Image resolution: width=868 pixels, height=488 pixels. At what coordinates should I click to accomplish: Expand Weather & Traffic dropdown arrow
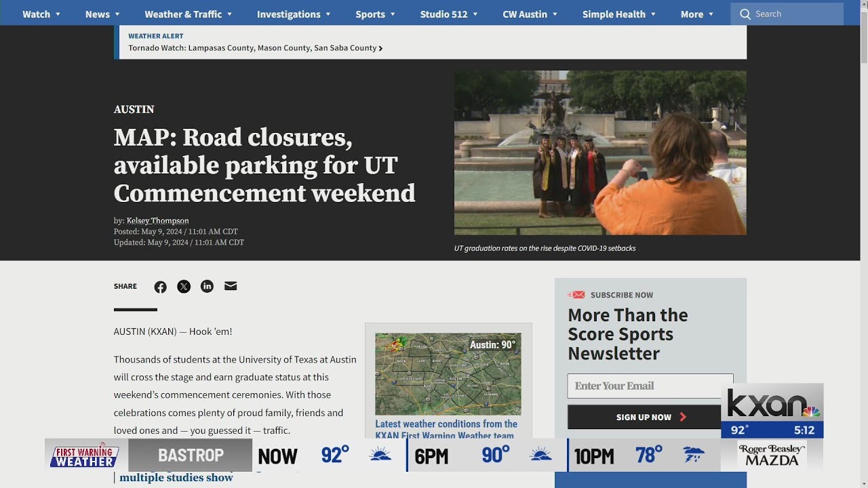[x=229, y=14]
